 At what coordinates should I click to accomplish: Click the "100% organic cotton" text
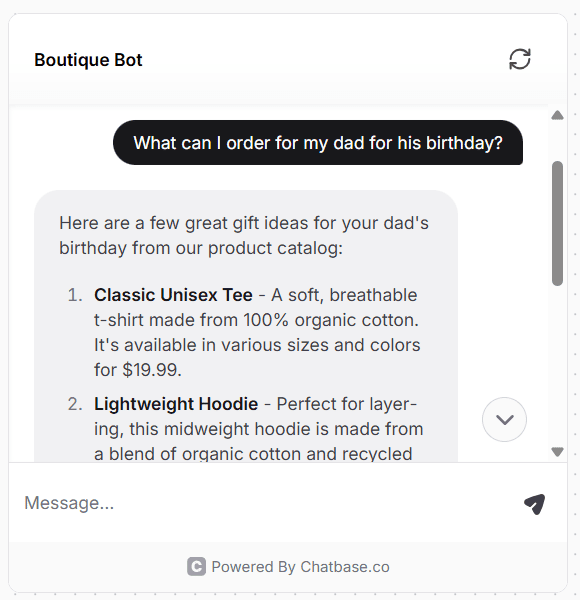[x=331, y=320]
